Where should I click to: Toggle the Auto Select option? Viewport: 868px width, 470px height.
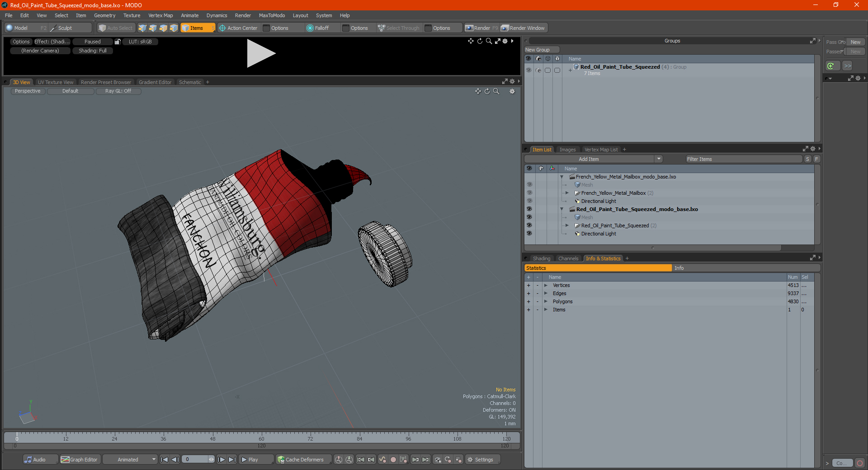(116, 28)
